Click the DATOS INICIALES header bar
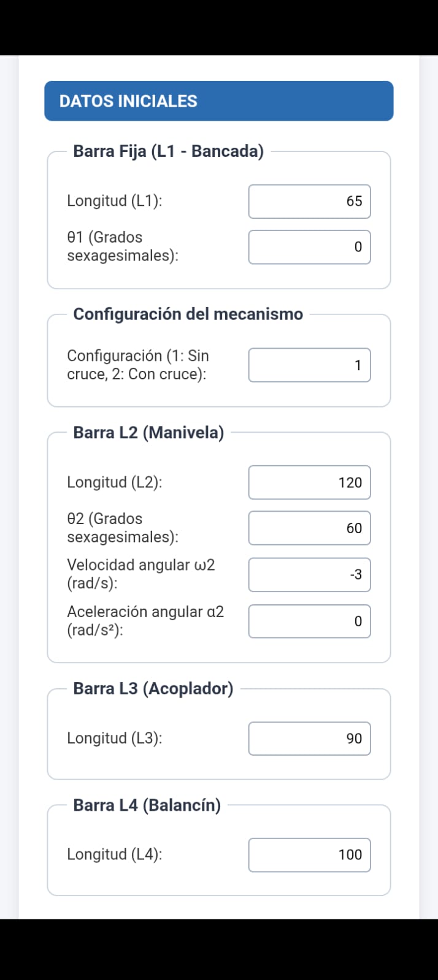 point(219,101)
